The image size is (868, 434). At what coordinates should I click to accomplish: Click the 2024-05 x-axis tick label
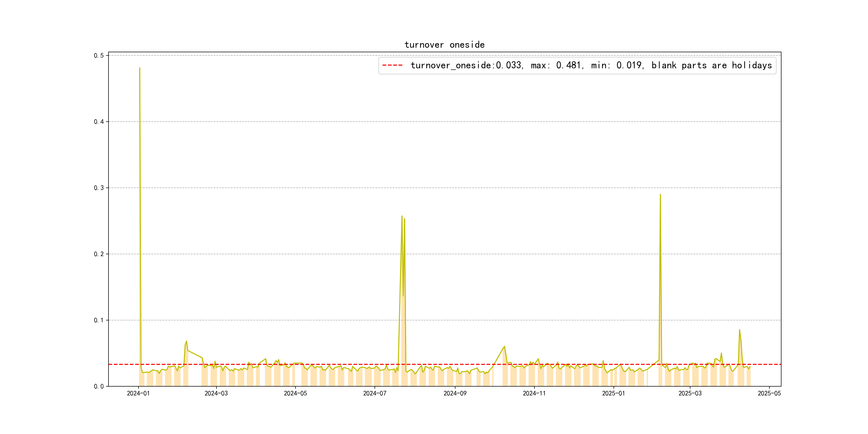tap(295, 393)
